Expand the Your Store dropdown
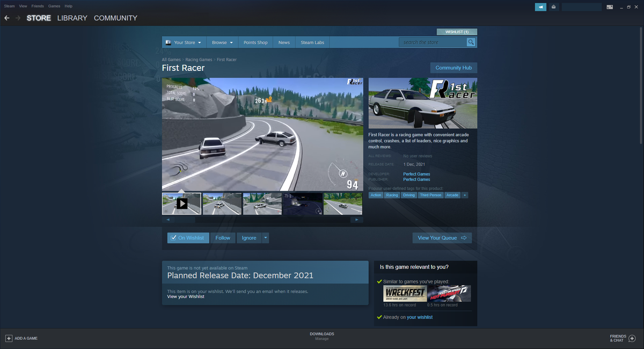Screen dimensions: 644x349 click(x=183, y=42)
